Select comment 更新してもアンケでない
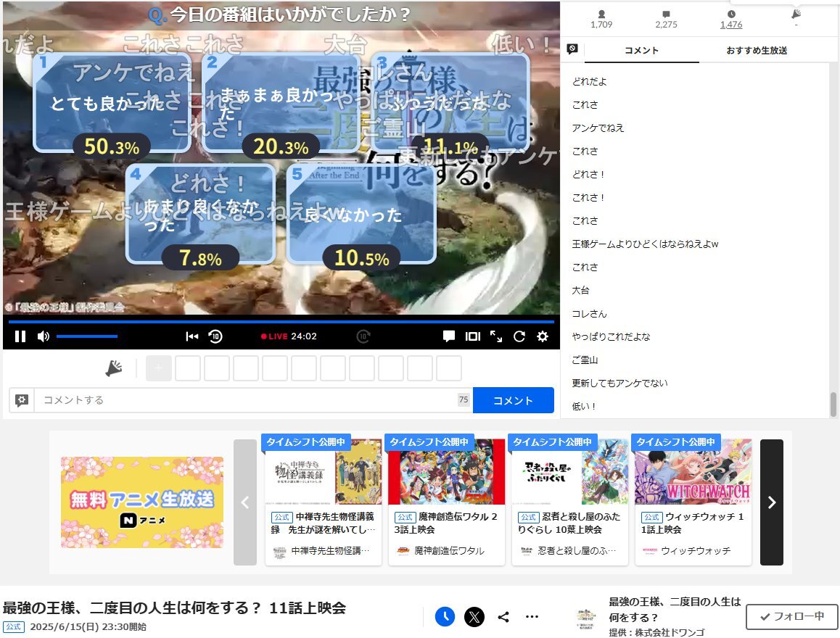 [619, 384]
